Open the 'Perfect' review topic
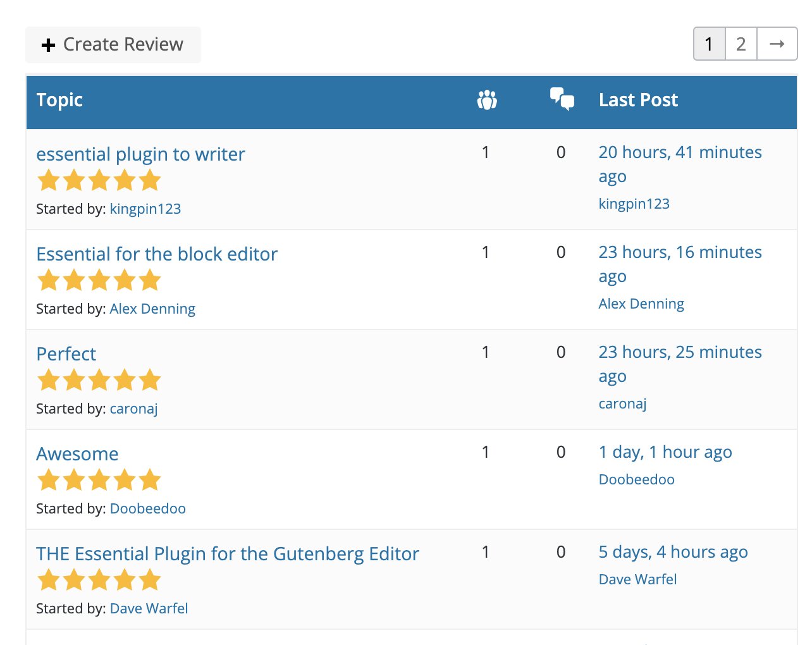This screenshot has width=812, height=645. pyautogui.click(x=66, y=354)
